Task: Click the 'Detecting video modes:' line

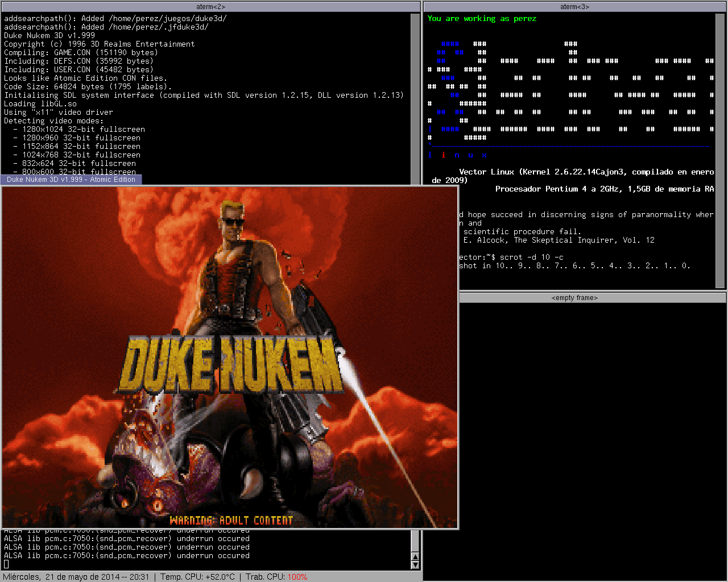Action: tap(54, 120)
